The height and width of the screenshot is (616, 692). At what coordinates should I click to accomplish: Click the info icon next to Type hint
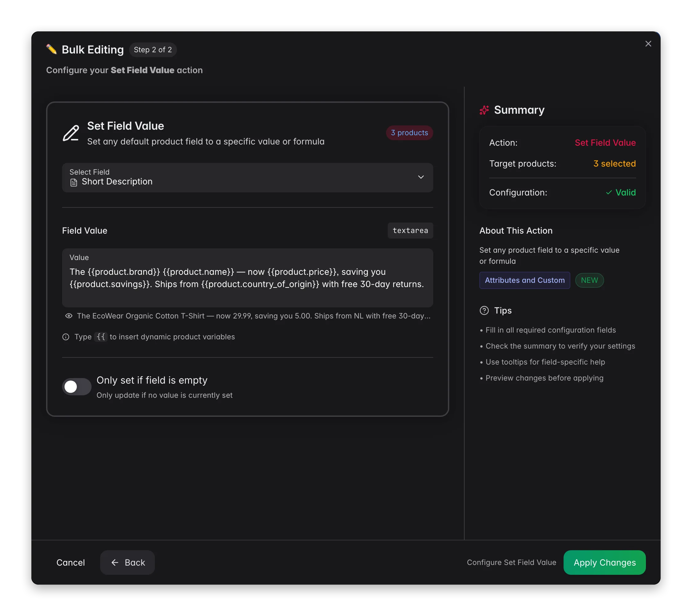tap(66, 337)
